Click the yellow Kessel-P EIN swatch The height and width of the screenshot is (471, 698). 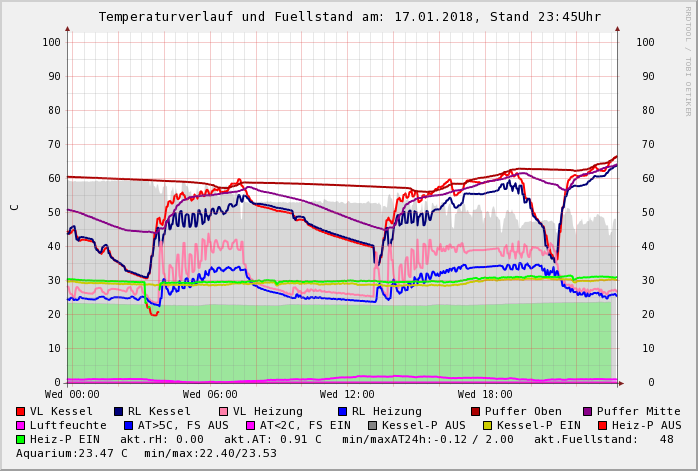tap(487, 425)
